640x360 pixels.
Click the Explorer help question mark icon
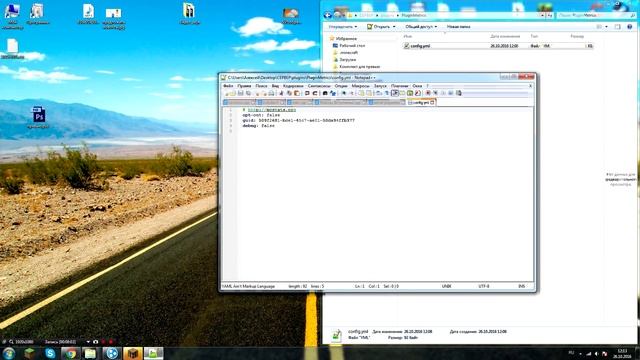click(x=629, y=27)
